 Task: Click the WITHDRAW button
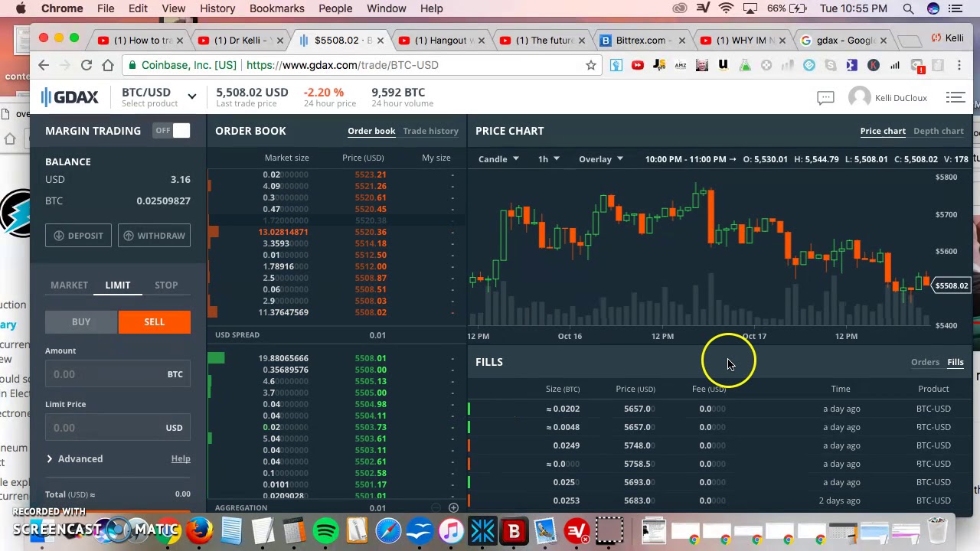[155, 236]
